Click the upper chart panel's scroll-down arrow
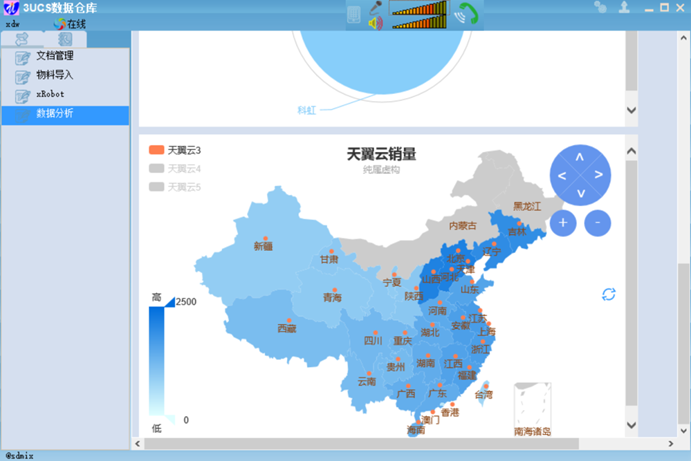 [632, 110]
